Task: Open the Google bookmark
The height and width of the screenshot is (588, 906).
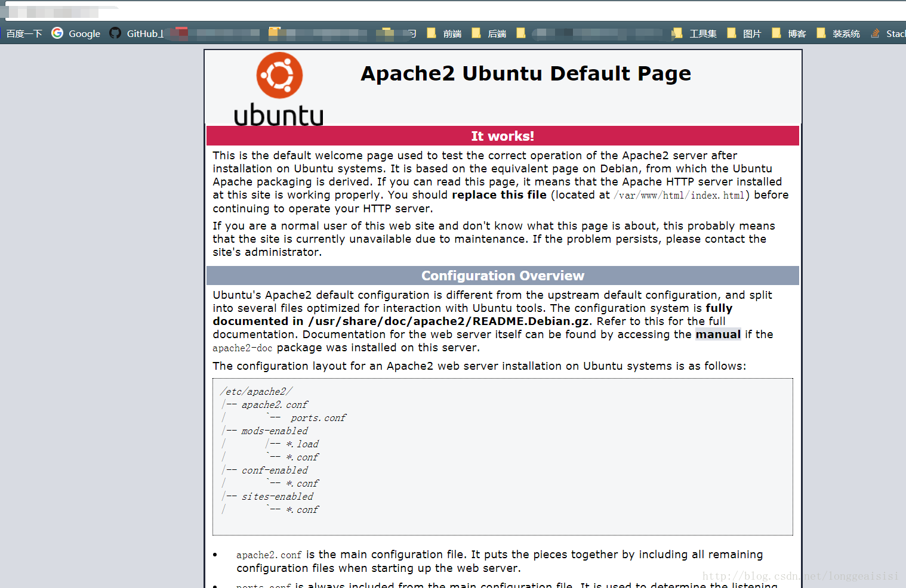Action: click(x=84, y=34)
